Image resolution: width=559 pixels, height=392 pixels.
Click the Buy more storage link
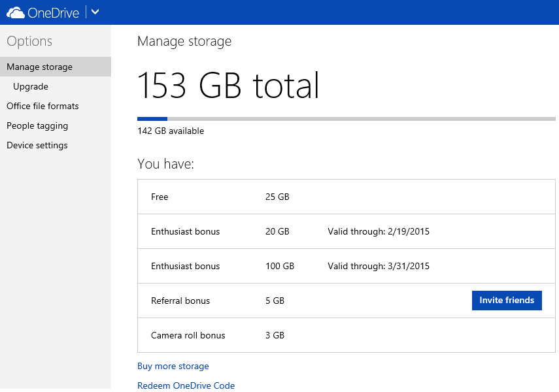pos(173,366)
